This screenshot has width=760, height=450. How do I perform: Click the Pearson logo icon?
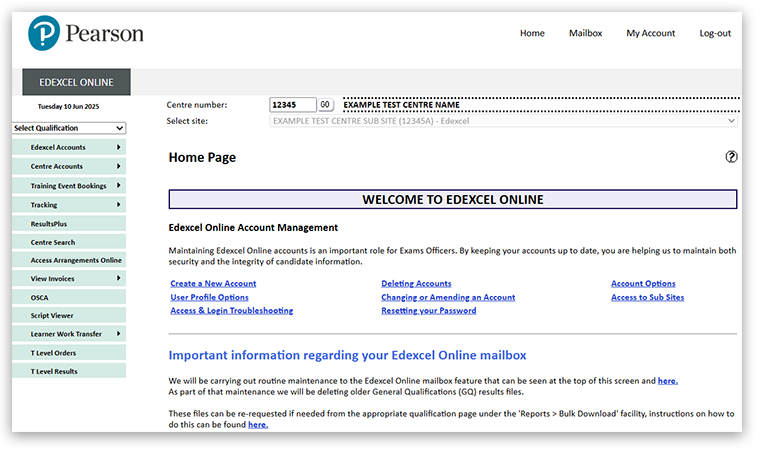click(x=44, y=33)
